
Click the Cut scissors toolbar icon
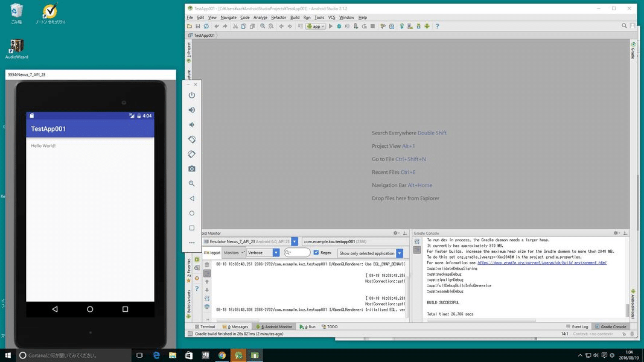[x=235, y=27]
